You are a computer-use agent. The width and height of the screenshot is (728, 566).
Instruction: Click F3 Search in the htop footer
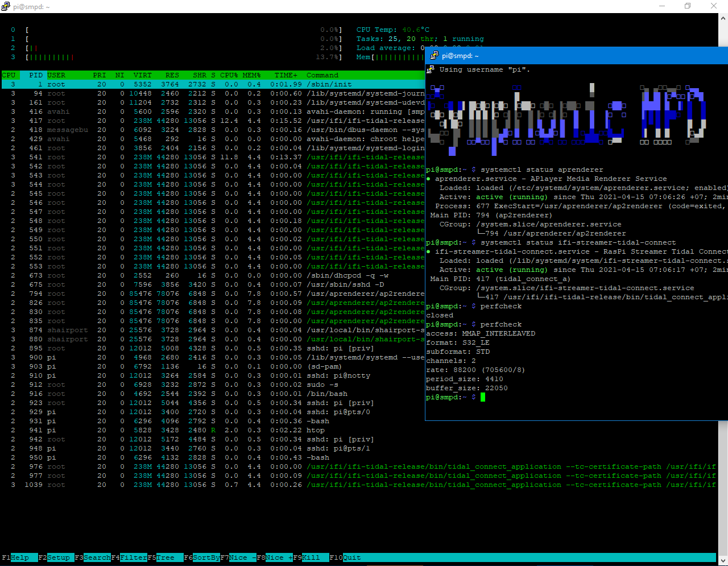pyautogui.click(x=93, y=557)
